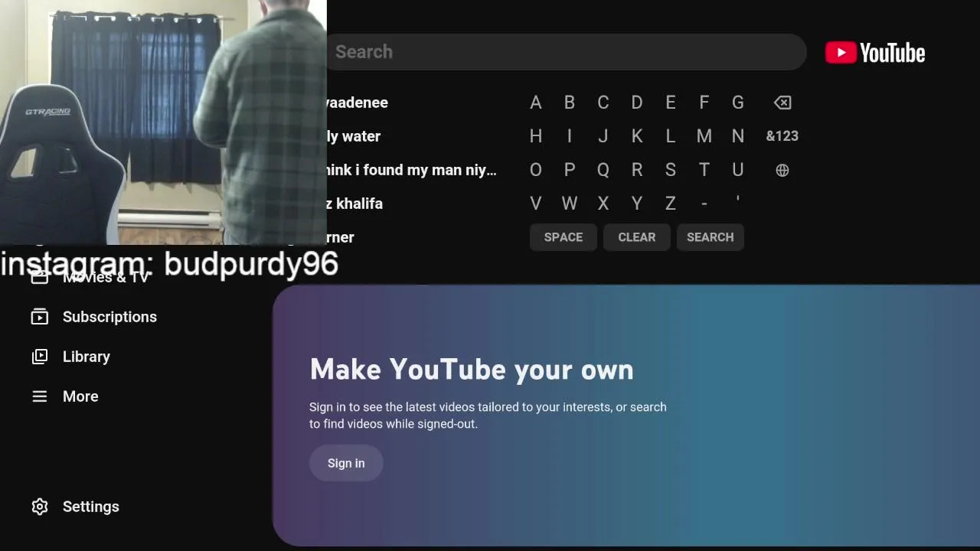Tap the letter N key
This screenshot has width=980, height=551.
738,136
